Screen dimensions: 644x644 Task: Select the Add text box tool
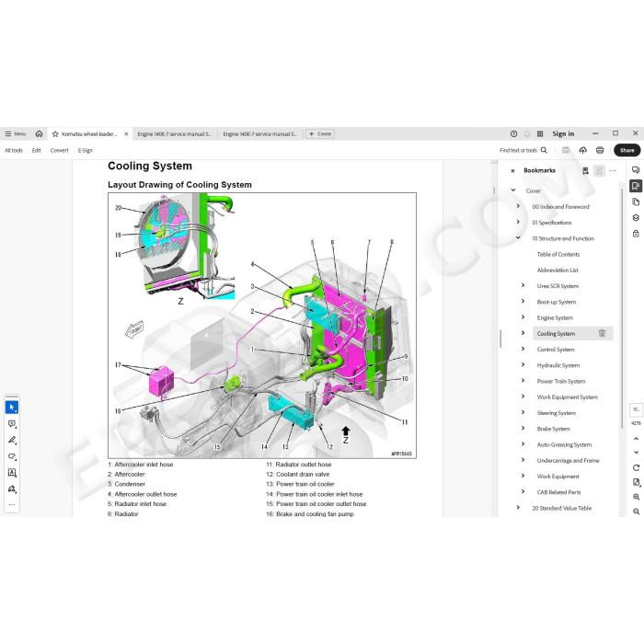12,473
